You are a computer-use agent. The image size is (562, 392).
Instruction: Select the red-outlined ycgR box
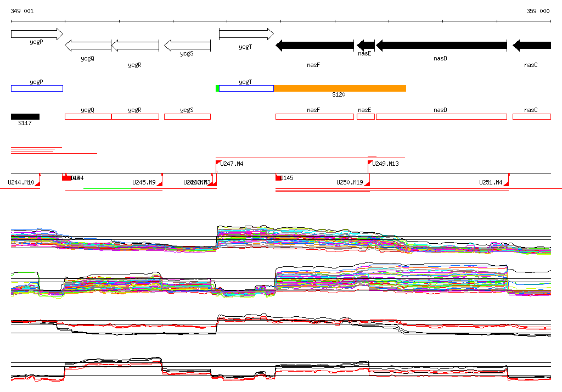[x=135, y=116]
